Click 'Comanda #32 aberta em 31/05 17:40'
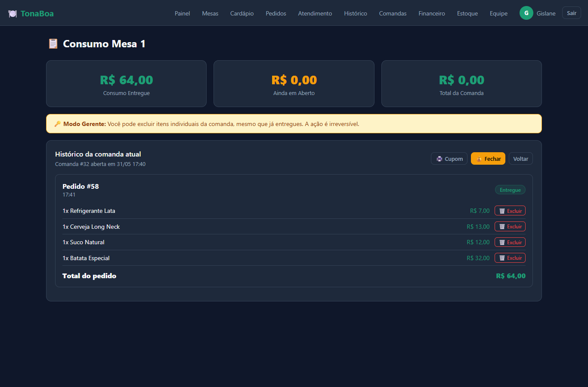 pos(100,164)
